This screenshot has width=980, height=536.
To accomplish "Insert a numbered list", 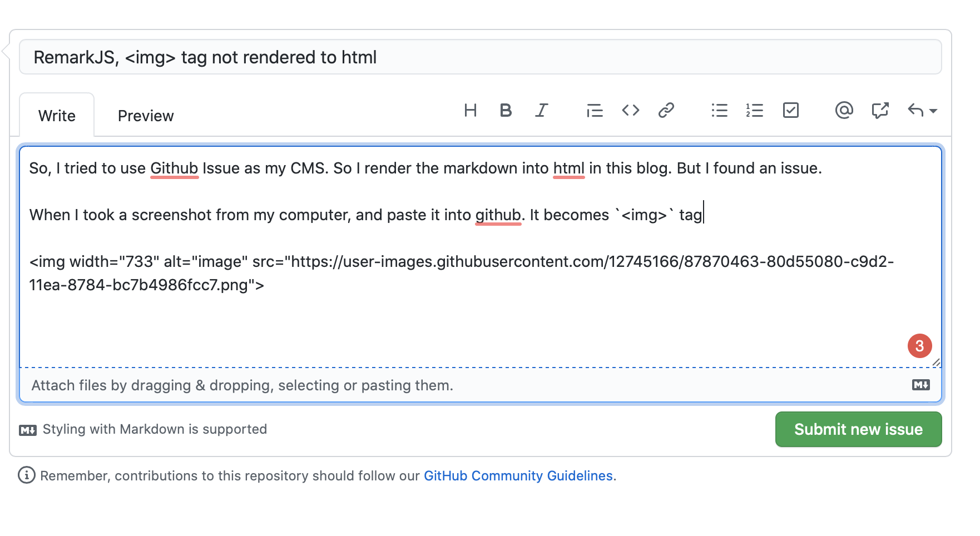I will click(755, 110).
